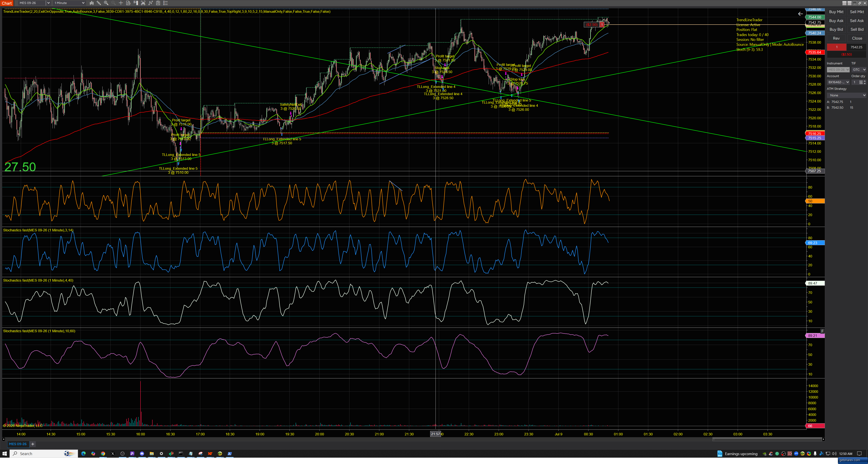Open the strategies icon in toolbar

[x=158, y=3]
